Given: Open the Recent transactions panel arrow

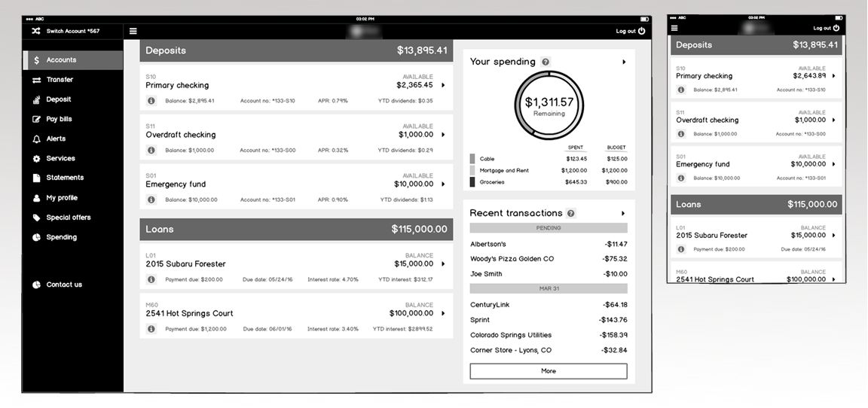Looking at the screenshot, I should click(x=623, y=213).
